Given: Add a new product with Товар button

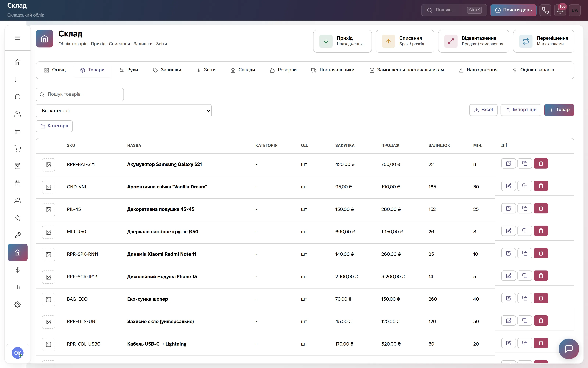Looking at the screenshot, I should coord(559,110).
